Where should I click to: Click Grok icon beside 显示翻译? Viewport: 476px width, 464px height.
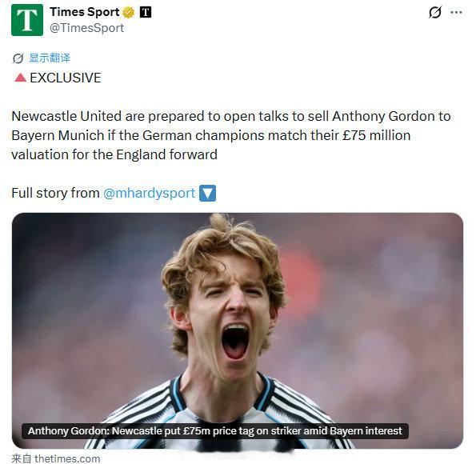(x=18, y=58)
